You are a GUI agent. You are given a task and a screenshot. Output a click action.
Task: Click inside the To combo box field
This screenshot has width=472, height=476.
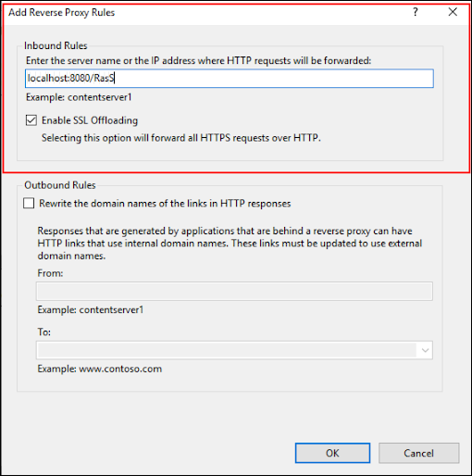coord(227,350)
